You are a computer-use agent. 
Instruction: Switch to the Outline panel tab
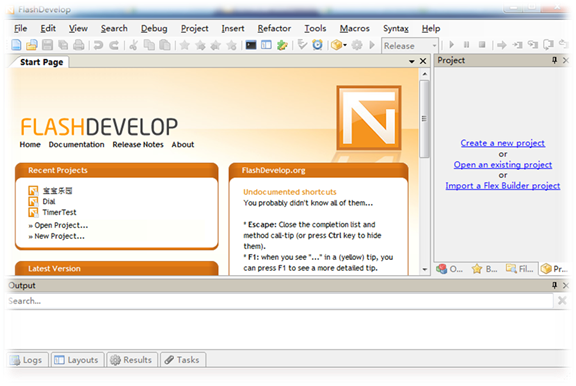(450, 269)
